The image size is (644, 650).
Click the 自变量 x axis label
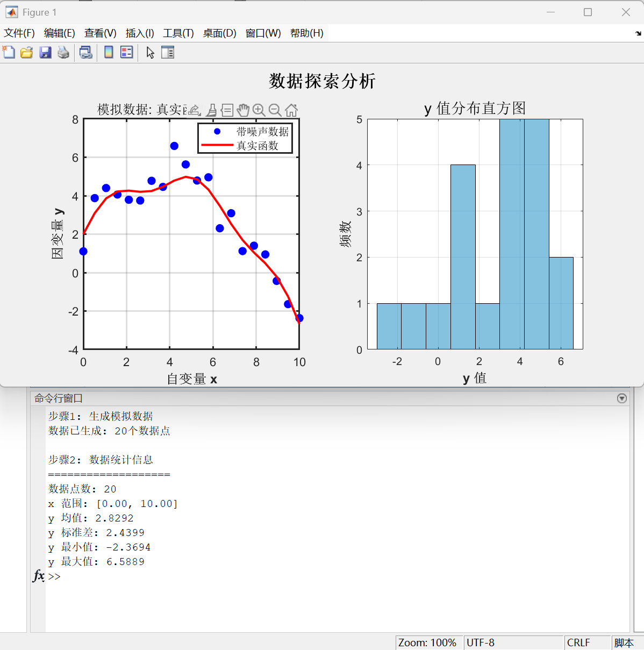[192, 379]
